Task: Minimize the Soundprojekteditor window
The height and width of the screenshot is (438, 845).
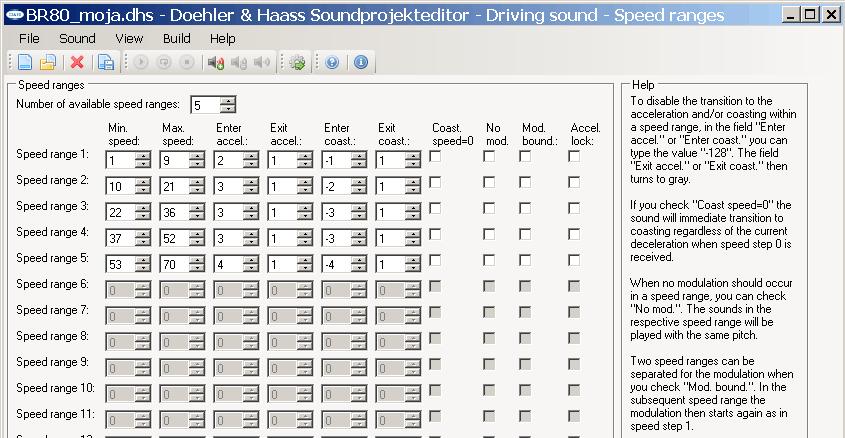Action: pyautogui.click(x=791, y=15)
